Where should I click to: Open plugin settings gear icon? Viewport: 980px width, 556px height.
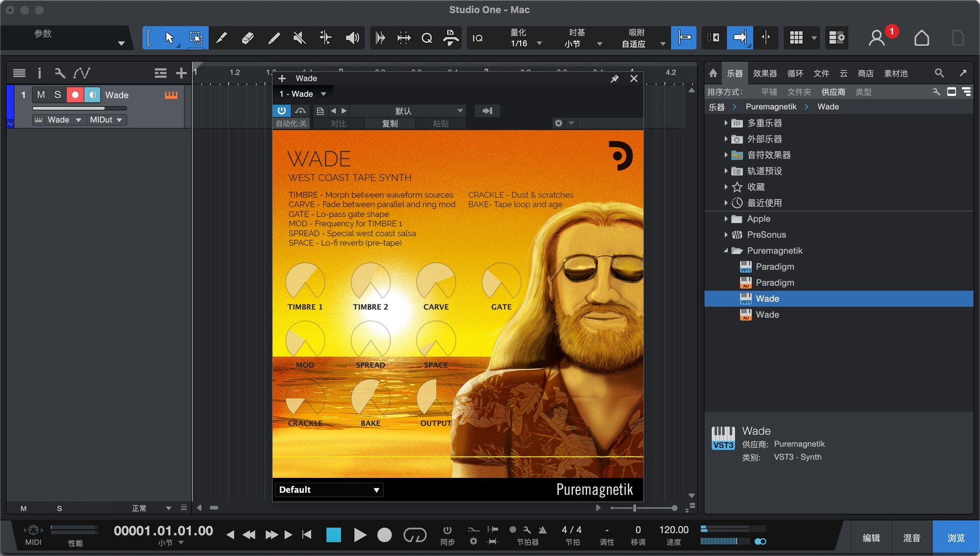(558, 123)
